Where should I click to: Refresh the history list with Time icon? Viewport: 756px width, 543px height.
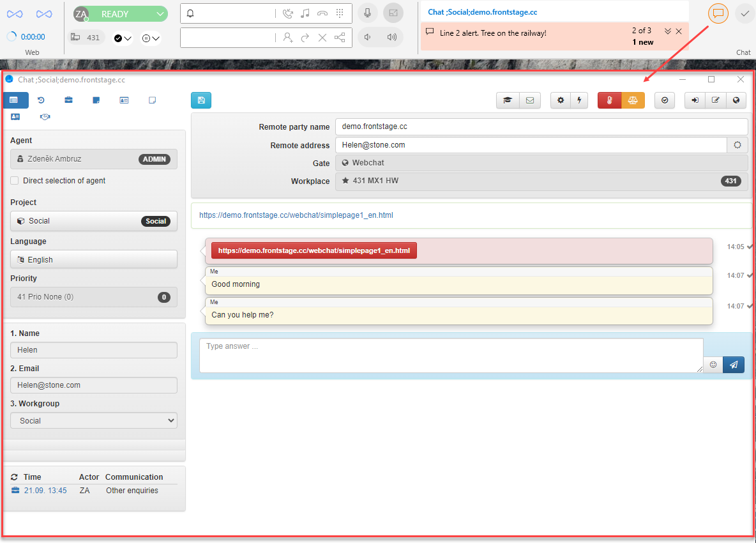pos(15,477)
